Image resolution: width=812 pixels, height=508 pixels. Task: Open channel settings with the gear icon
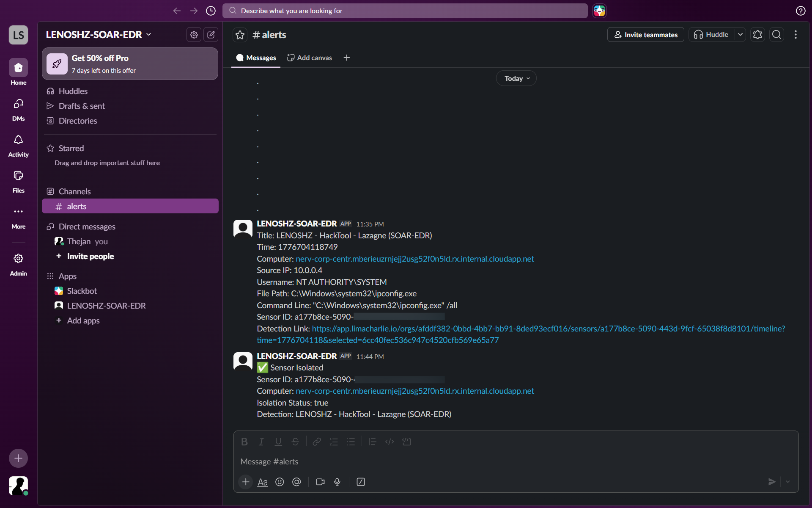pyautogui.click(x=194, y=34)
